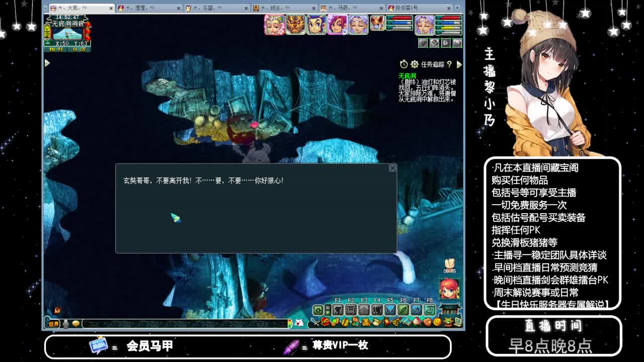The height and width of the screenshot is (362, 644).
Task: Use the F2 skill shortcut slot
Action: (x=351, y=310)
